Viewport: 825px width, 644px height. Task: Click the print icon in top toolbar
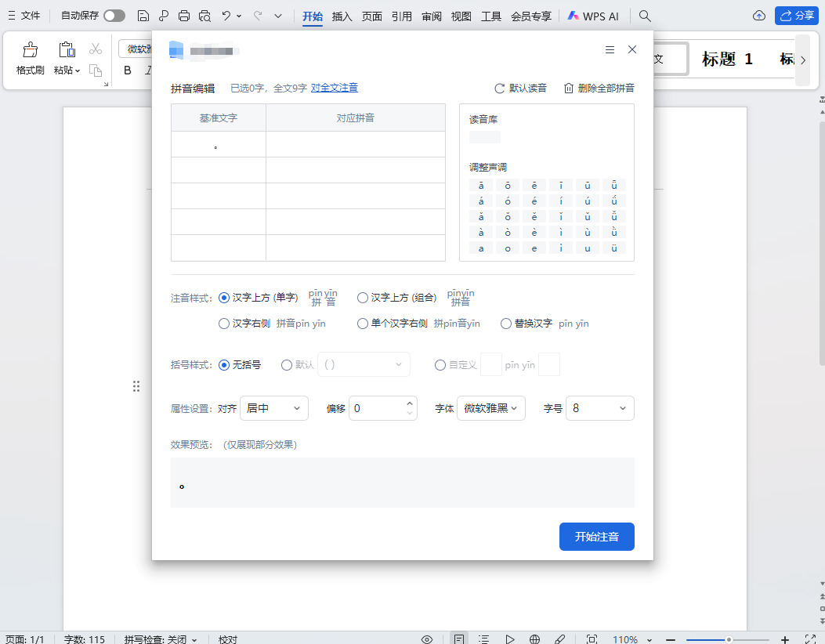184,16
